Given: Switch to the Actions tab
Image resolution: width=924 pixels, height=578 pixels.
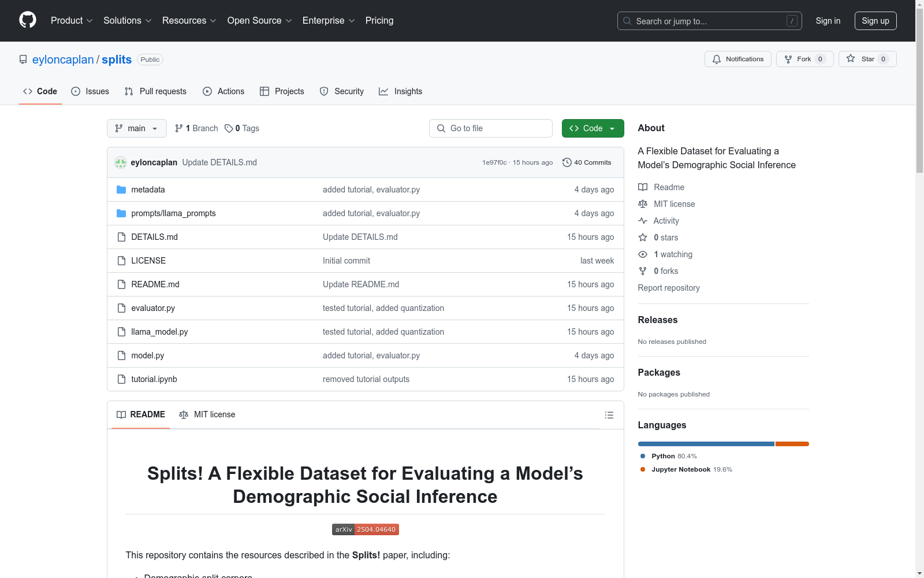Looking at the screenshot, I should [223, 91].
